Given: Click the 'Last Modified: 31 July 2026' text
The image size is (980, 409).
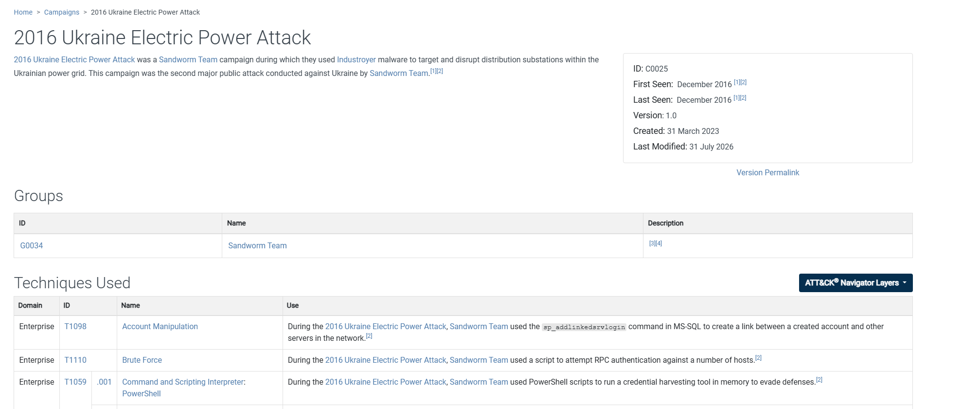Looking at the screenshot, I should point(683,147).
